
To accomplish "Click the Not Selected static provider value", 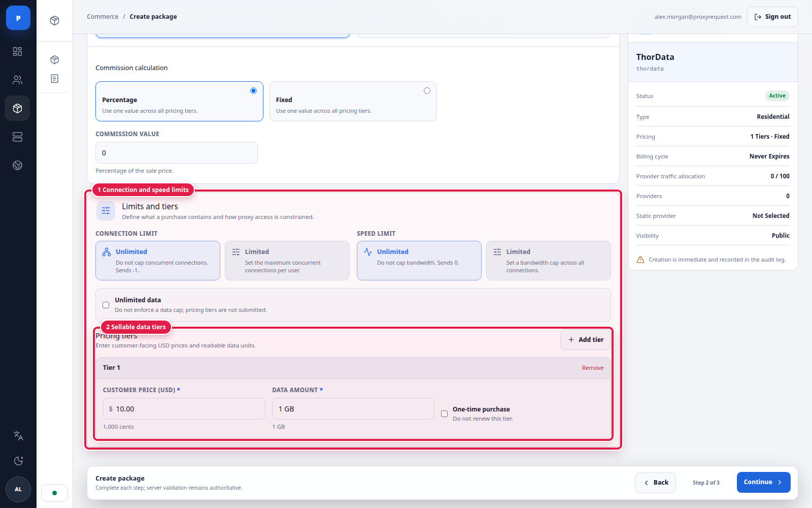I will (771, 216).
